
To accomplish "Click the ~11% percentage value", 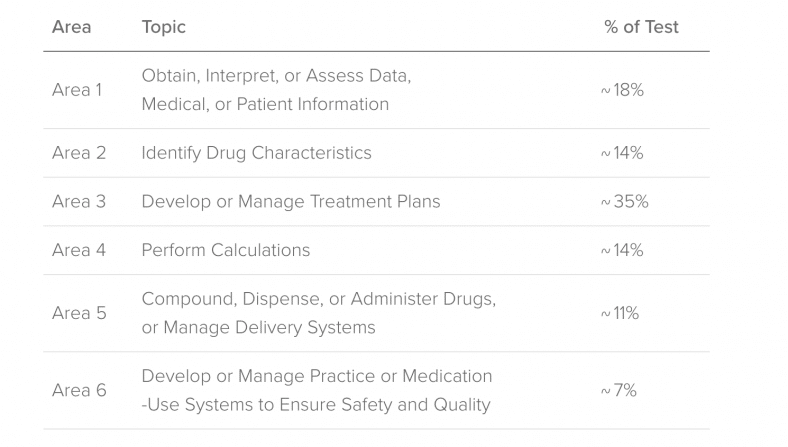I will [x=620, y=313].
